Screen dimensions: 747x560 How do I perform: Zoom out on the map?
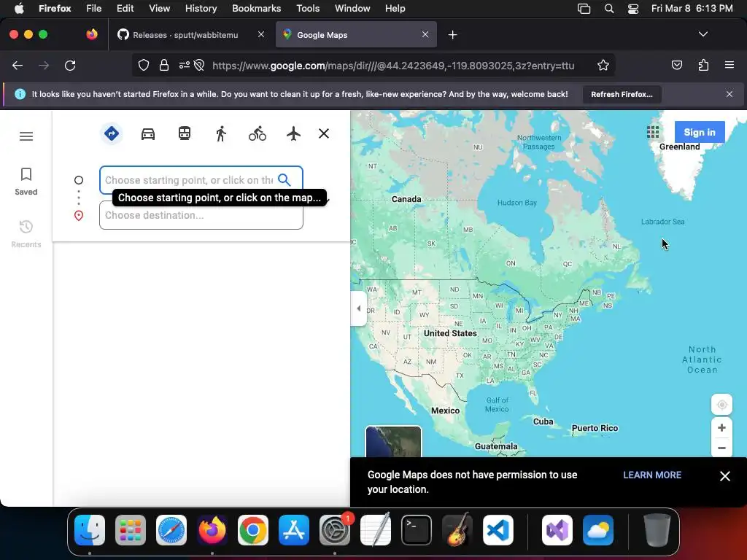pos(721,448)
